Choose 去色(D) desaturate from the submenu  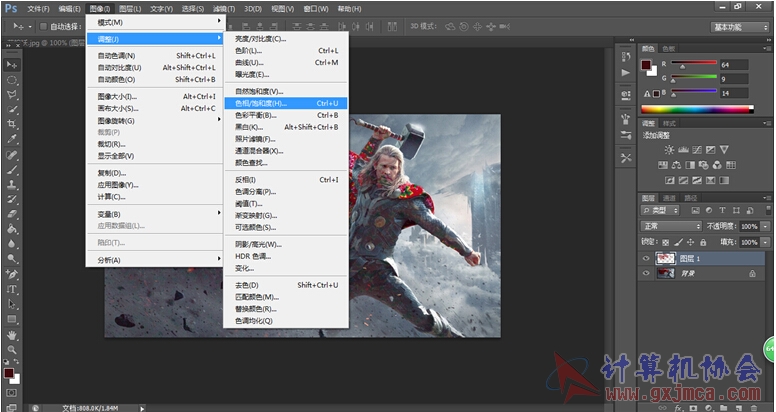point(286,285)
